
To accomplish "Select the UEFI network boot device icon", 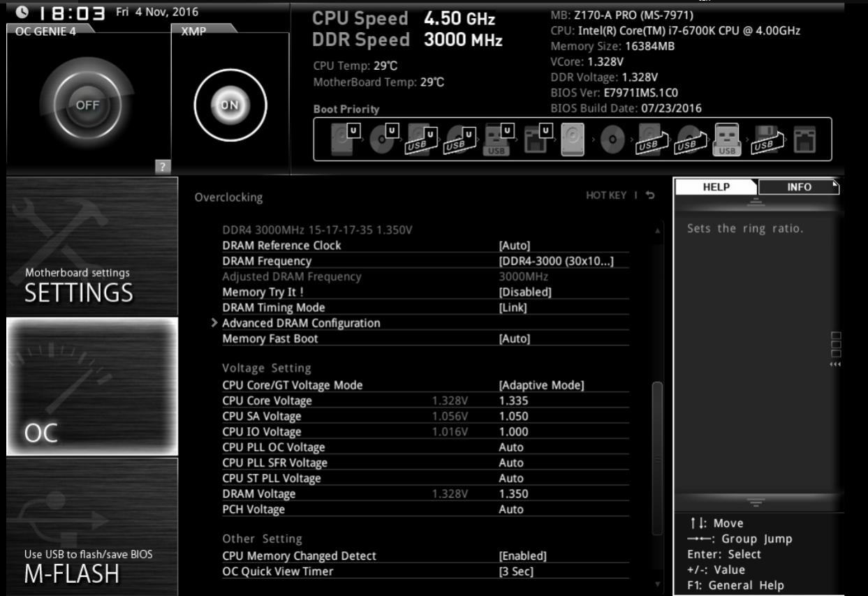I will tap(537, 139).
